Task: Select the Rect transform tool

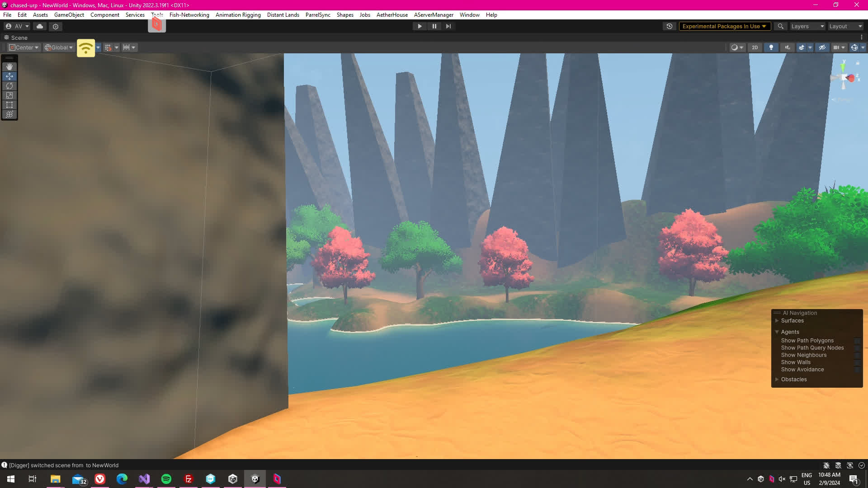Action: (x=9, y=105)
